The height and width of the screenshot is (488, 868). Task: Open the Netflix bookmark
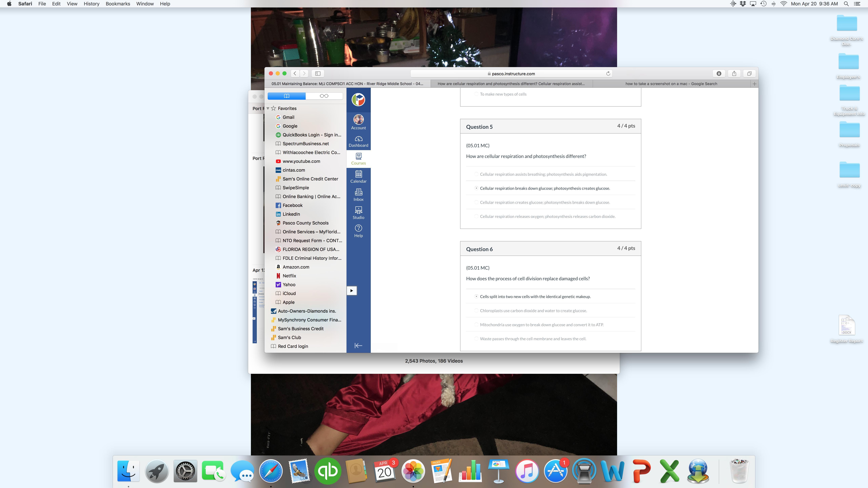click(x=289, y=276)
